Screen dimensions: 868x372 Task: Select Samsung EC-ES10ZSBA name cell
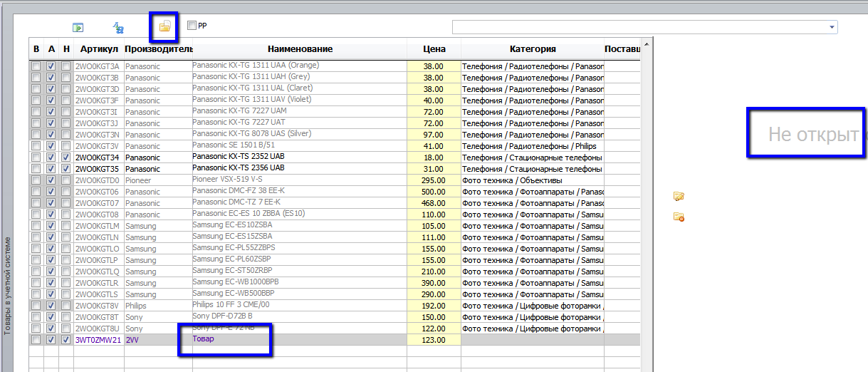click(x=300, y=225)
